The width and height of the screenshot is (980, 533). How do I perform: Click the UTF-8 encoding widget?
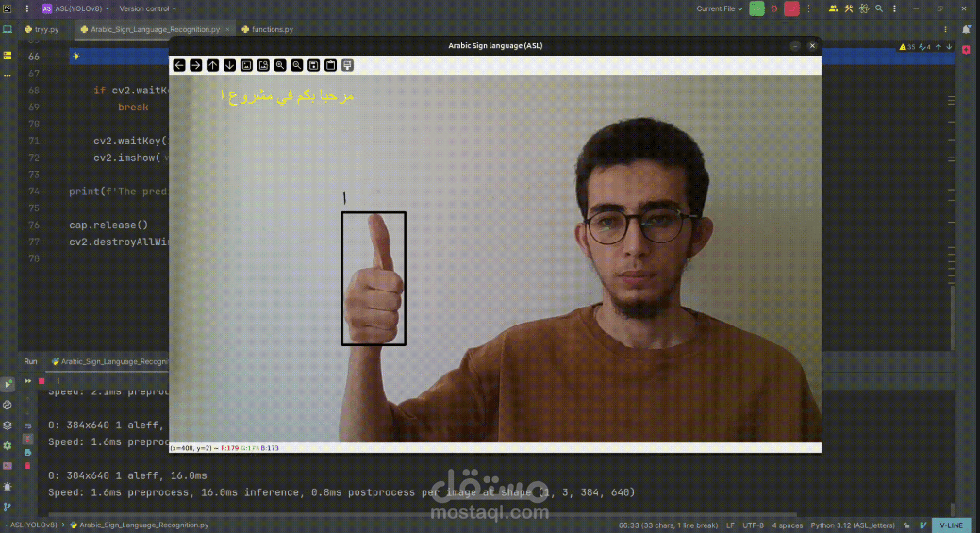pos(753,525)
